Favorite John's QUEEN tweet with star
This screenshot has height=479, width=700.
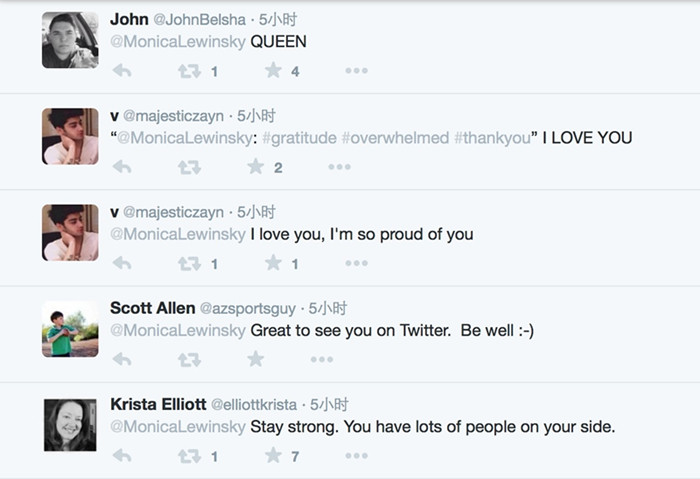point(273,71)
